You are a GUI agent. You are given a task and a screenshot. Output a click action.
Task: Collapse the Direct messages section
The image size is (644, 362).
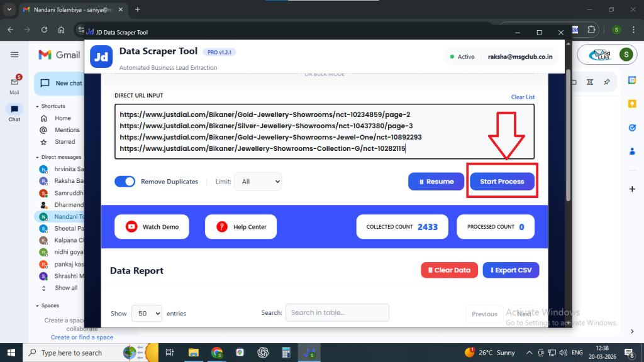click(x=37, y=156)
